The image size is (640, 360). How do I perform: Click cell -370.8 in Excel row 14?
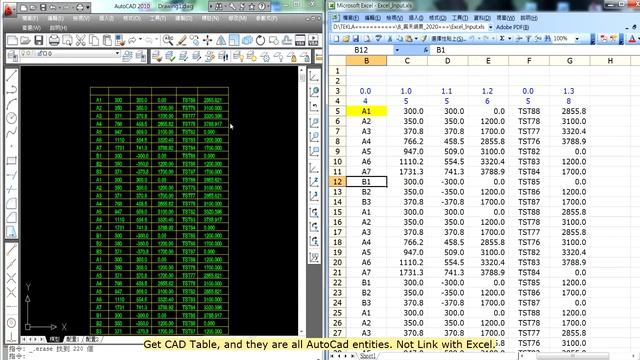[x=447, y=202]
